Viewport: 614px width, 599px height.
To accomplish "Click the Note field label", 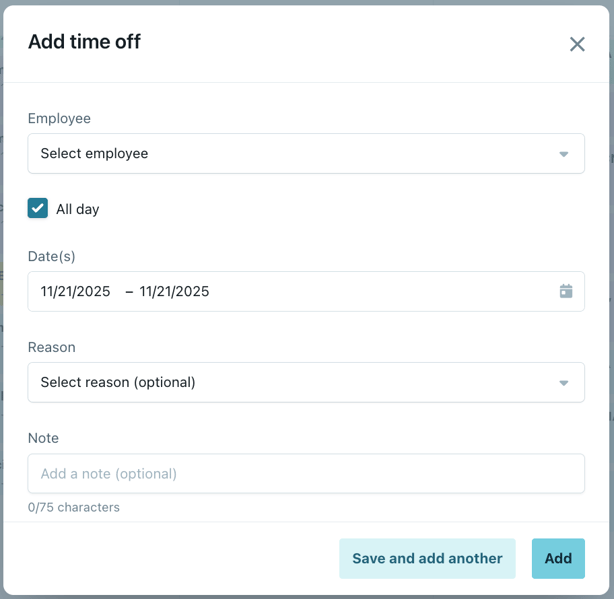I will (43, 438).
